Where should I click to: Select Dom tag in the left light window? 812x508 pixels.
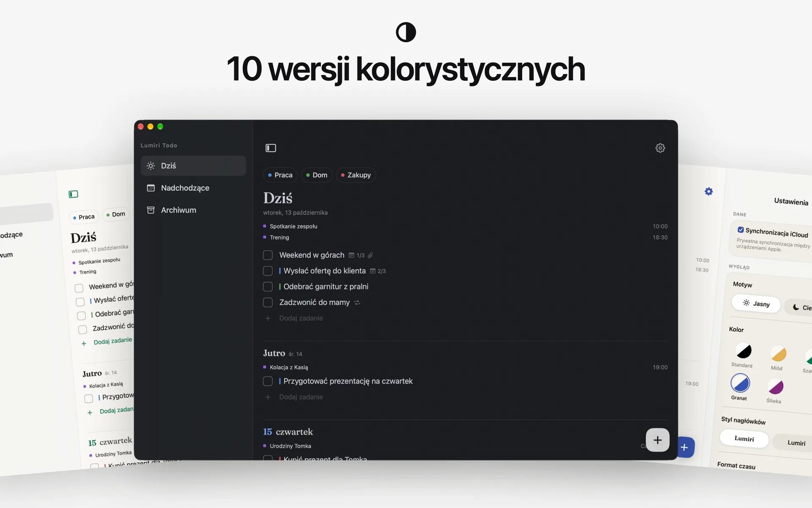(x=116, y=214)
